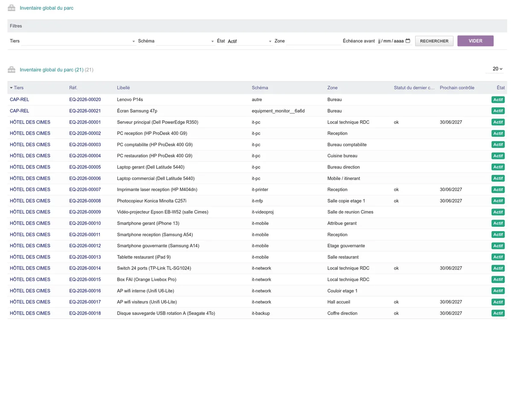Click label Photocopieur Konica Minolta C257i
This screenshot has height=420, width=512.
click(151, 201)
